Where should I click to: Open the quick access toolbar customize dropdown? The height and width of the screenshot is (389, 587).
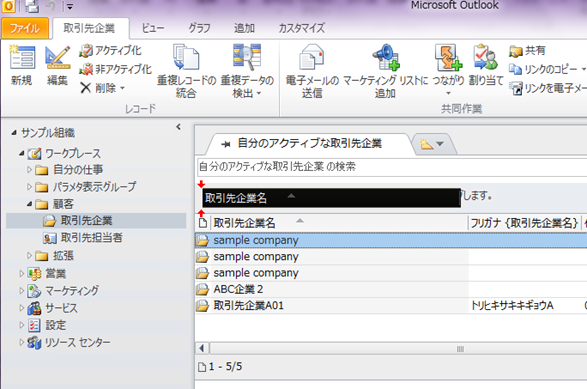(x=70, y=6)
